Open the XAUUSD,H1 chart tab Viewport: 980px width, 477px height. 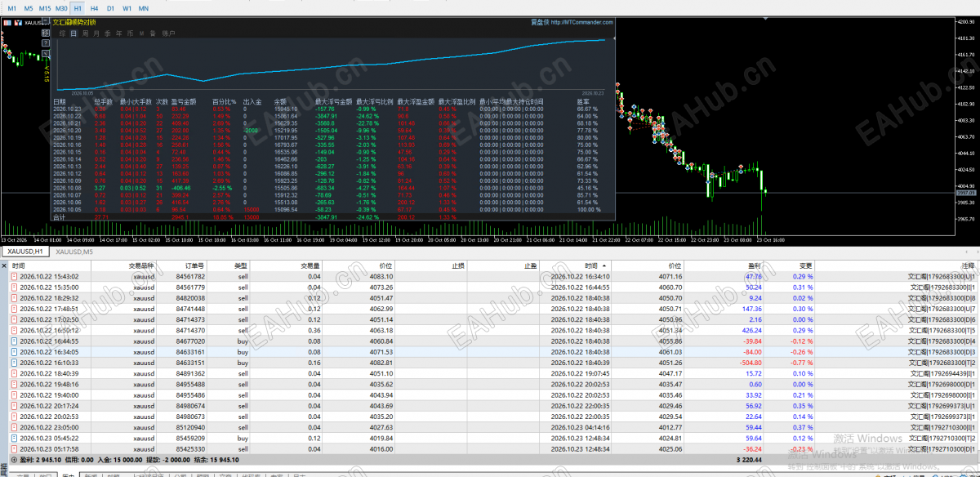click(x=26, y=252)
